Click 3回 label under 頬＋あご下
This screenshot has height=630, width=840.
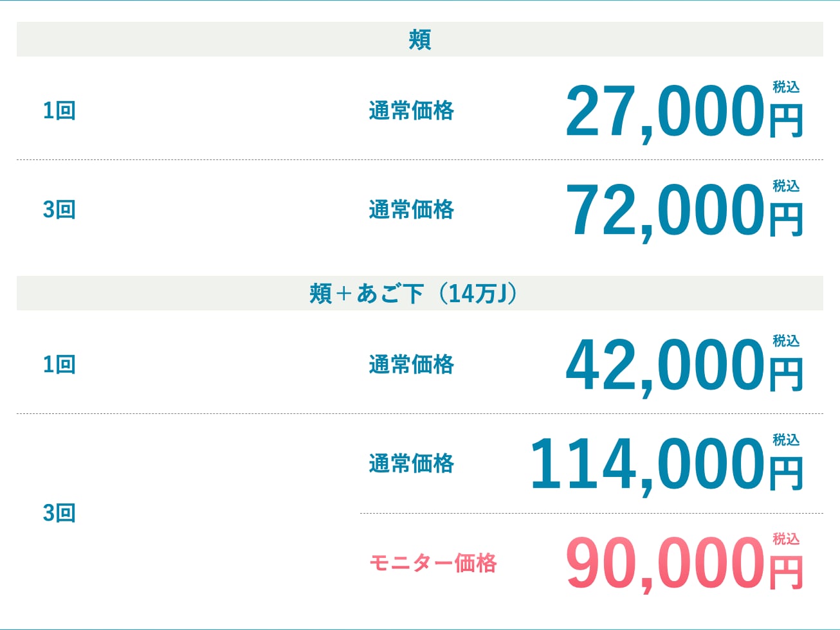click(59, 513)
